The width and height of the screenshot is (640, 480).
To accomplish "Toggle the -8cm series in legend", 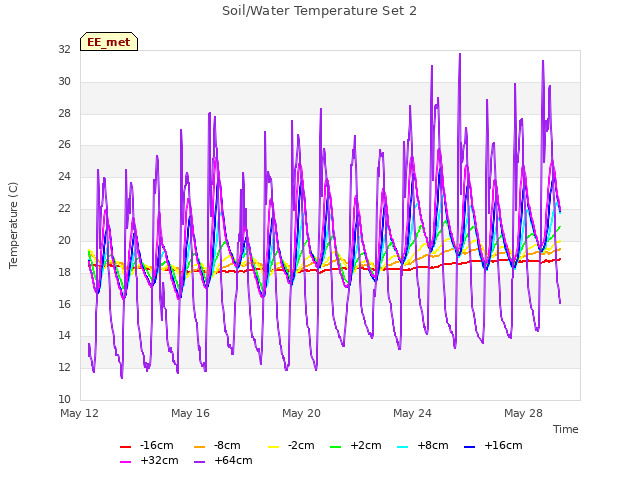I will (217, 445).
